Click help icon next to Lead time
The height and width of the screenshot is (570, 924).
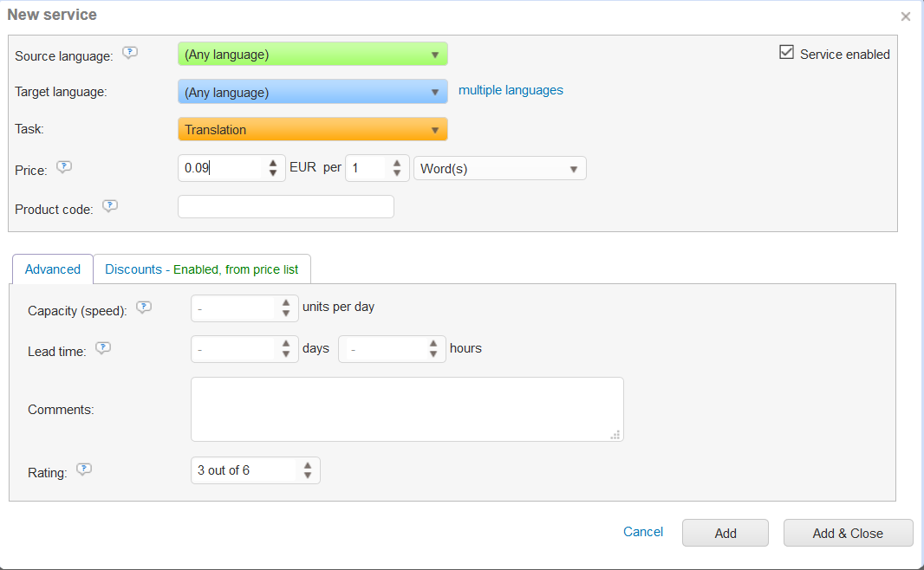coord(102,348)
